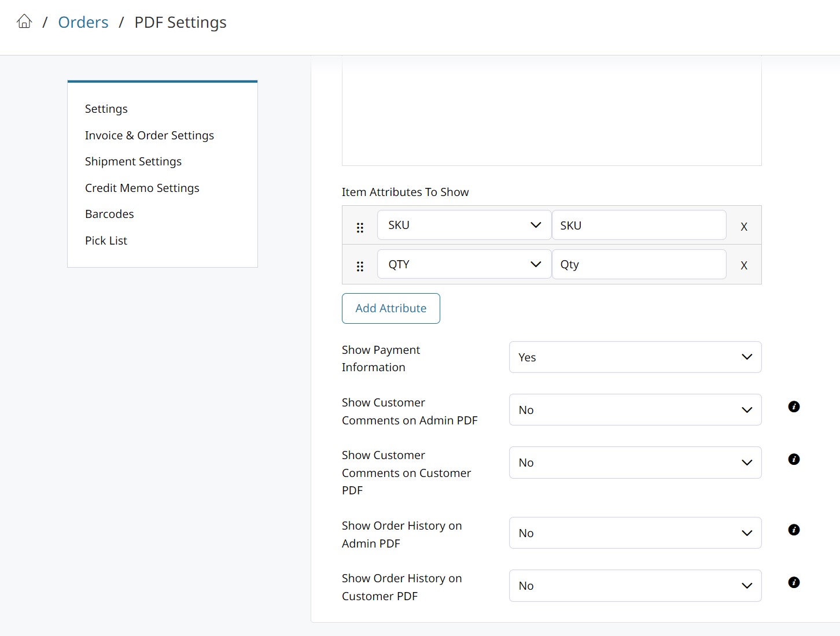
Task: Select Barcodes in the sidebar menu
Action: click(x=109, y=214)
